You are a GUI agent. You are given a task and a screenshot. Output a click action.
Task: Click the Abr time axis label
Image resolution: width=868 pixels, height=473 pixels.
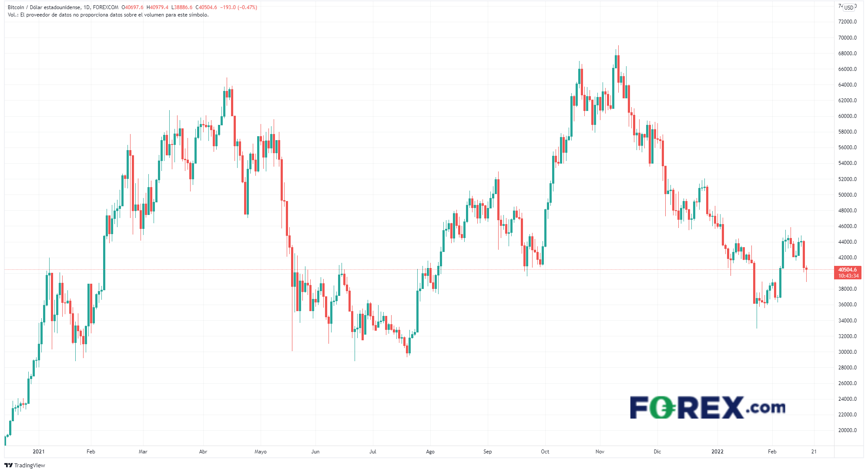pyautogui.click(x=203, y=452)
